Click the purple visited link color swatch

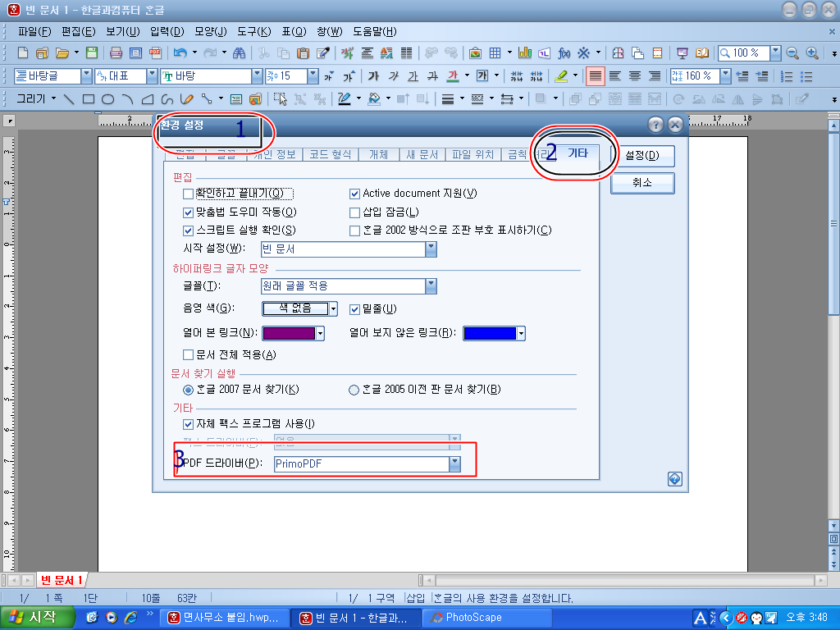pyautogui.click(x=288, y=333)
